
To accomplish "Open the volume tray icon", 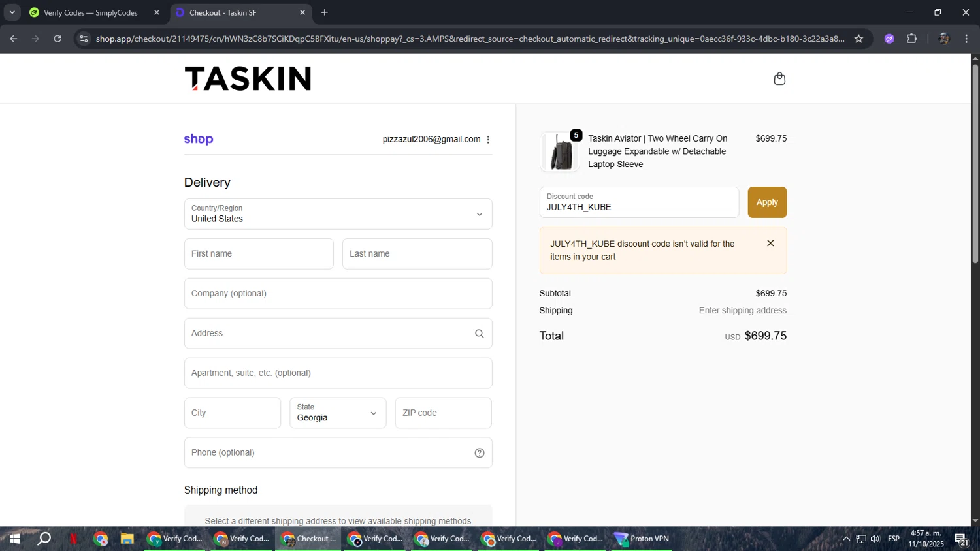I will [x=875, y=539].
